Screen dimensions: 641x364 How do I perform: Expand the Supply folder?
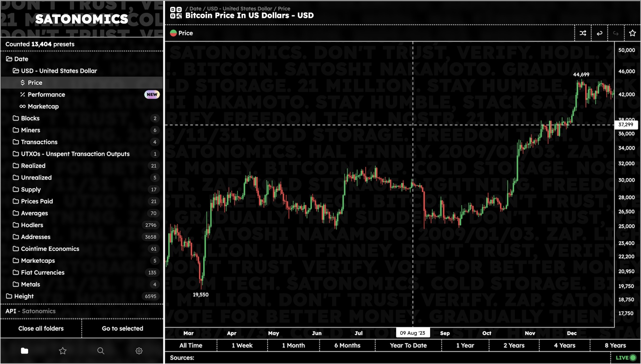[82, 189]
